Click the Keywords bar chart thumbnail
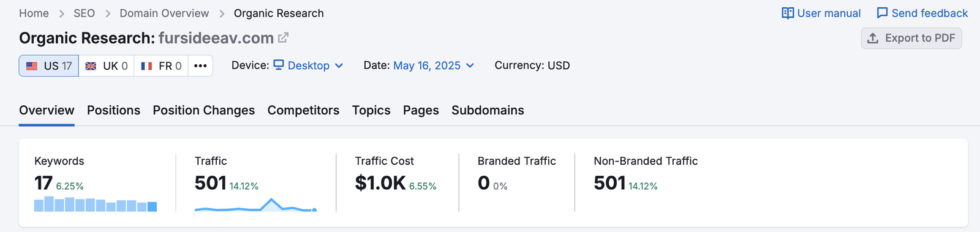The height and width of the screenshot is (232, 980). (96, 204)
